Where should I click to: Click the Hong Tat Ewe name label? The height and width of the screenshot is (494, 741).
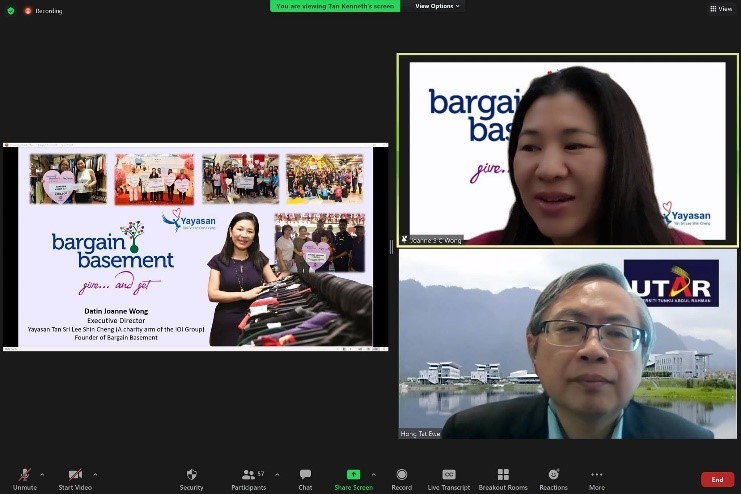point(420,433)
